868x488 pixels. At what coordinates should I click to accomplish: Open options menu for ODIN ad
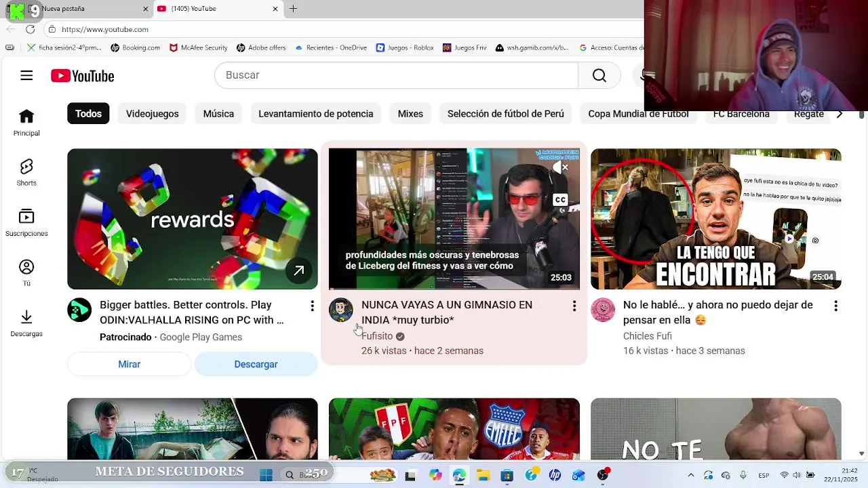click(x=312, y=306)
